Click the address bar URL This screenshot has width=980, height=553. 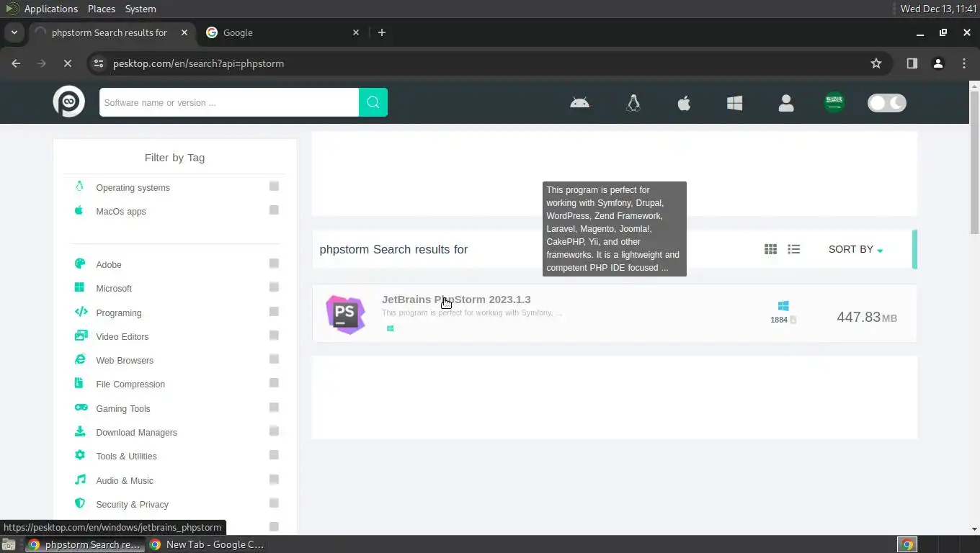click(x=198, y=63)
